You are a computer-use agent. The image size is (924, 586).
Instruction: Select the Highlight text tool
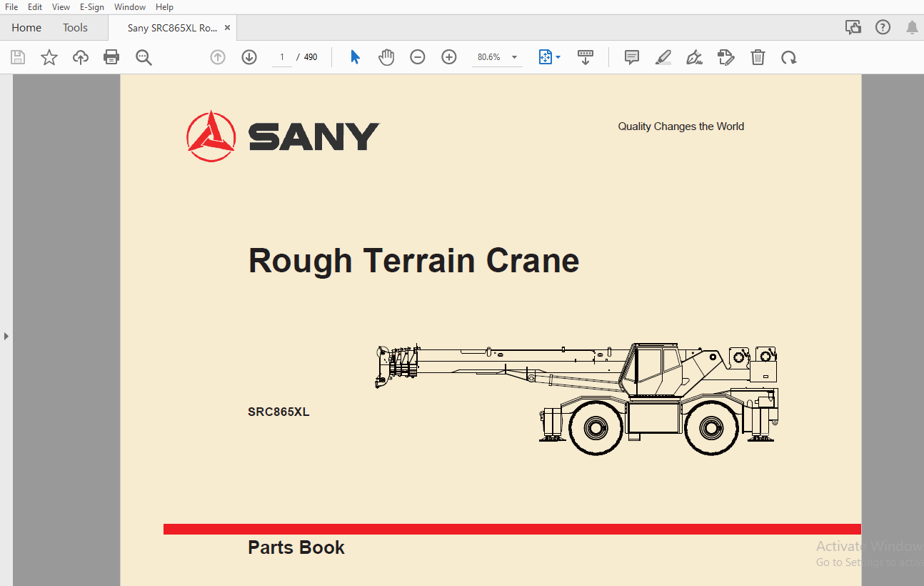[663, 57]
